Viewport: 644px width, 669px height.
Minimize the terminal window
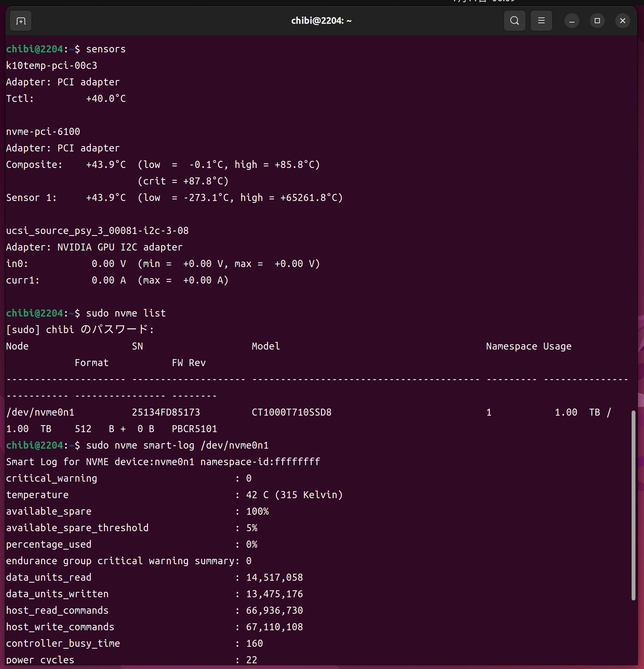tap(572, 21)
